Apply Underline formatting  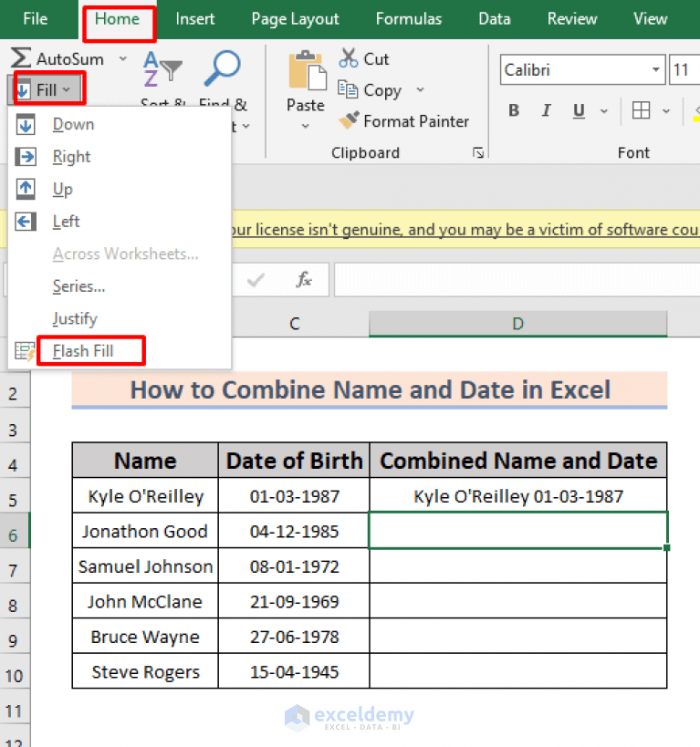coord(579,110)
